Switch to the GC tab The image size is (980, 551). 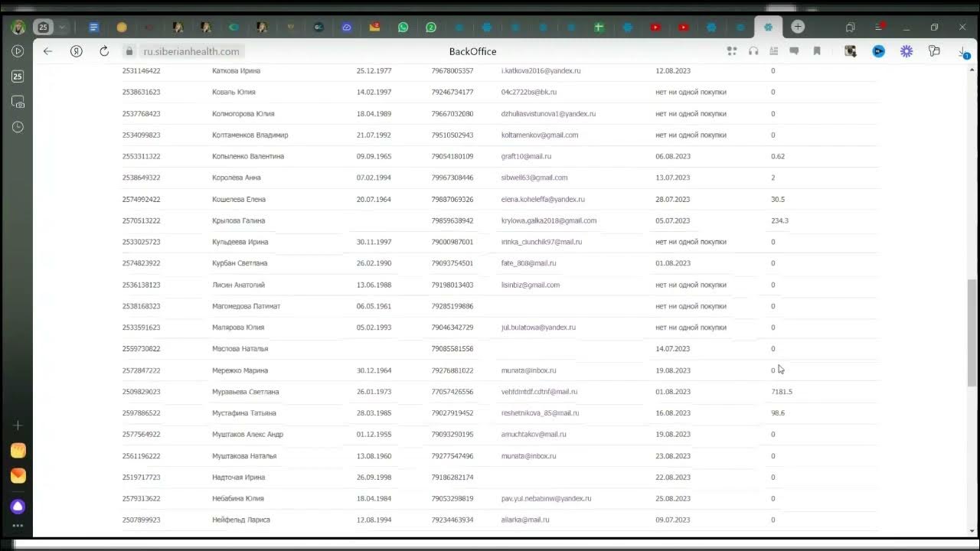[x=318, y=27]
